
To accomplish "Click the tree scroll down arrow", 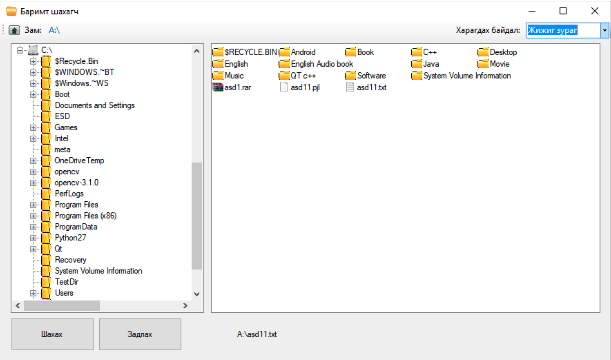I will point(197,294).
